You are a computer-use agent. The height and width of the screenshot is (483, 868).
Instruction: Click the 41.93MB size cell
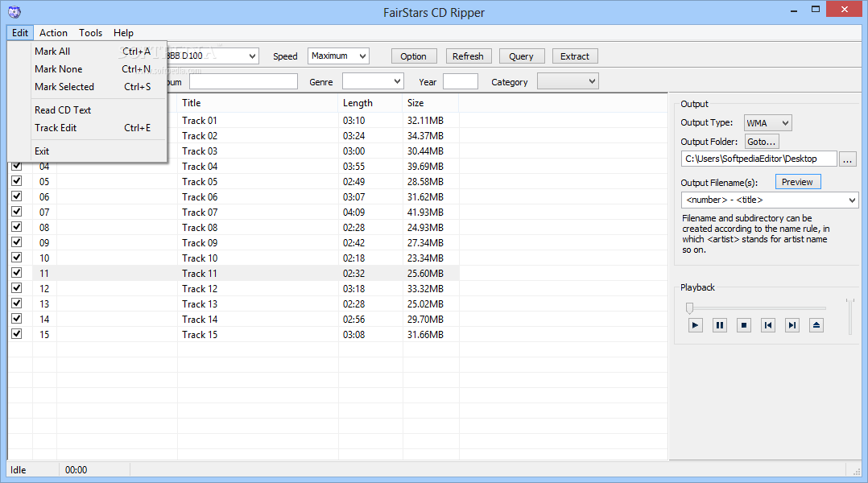[425, 212]
